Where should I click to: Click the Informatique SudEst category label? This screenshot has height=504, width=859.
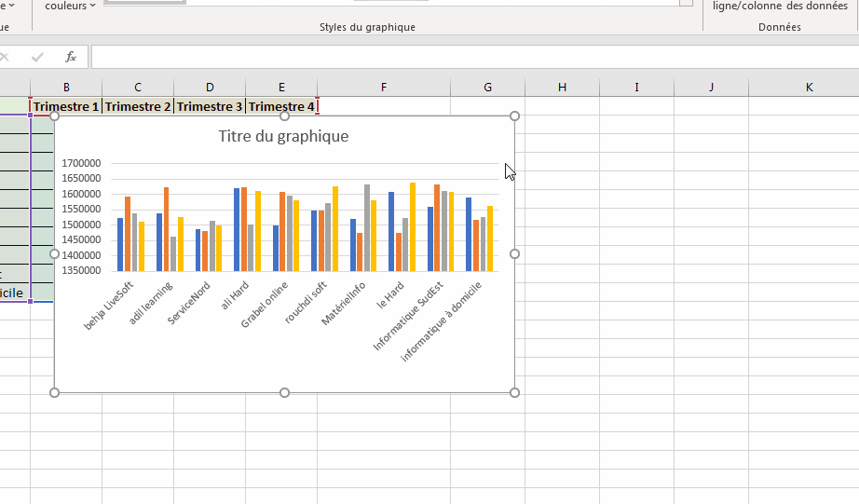pyautogui.click(x=408, y=316)
